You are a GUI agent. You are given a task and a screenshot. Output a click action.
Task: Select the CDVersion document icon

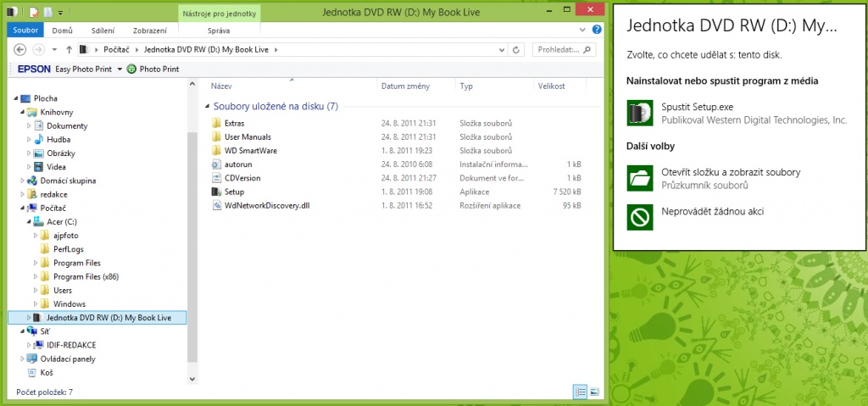[x=216, y=178]
